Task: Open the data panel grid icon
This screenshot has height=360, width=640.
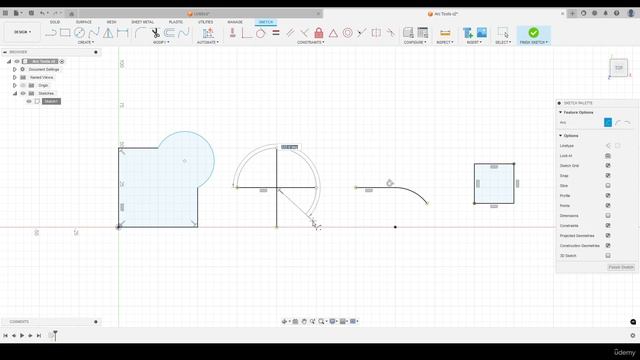Action: click(x=5, y=13)
